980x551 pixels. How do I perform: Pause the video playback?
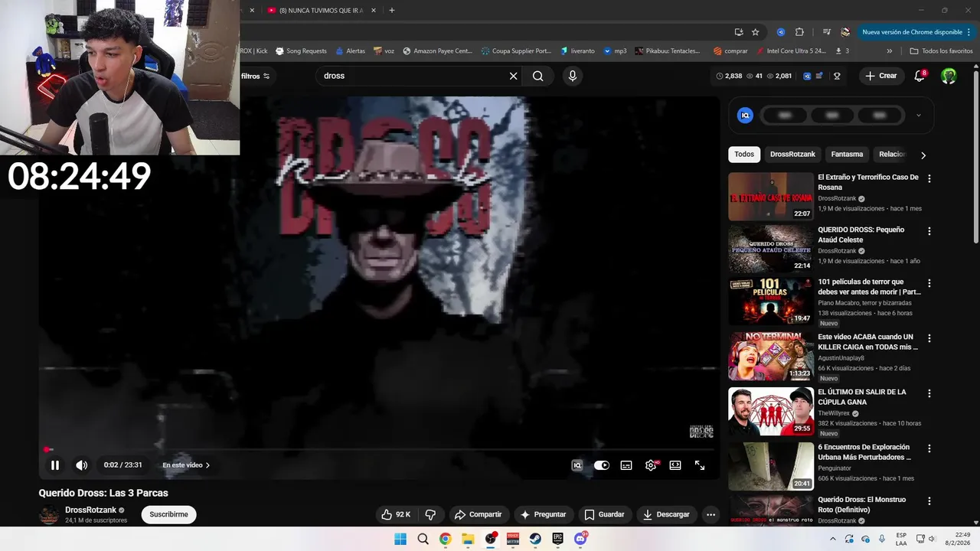(x=55, y=465)
